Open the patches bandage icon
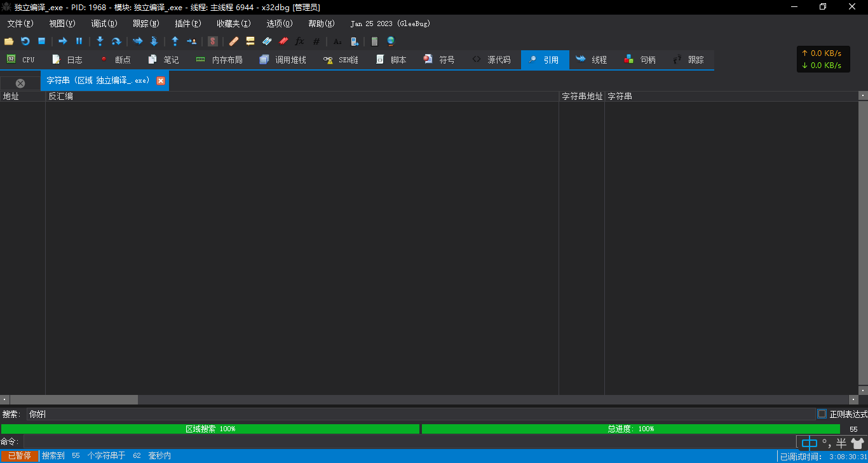This screenshot has height=463, width=868. click(x=234, y=41)
